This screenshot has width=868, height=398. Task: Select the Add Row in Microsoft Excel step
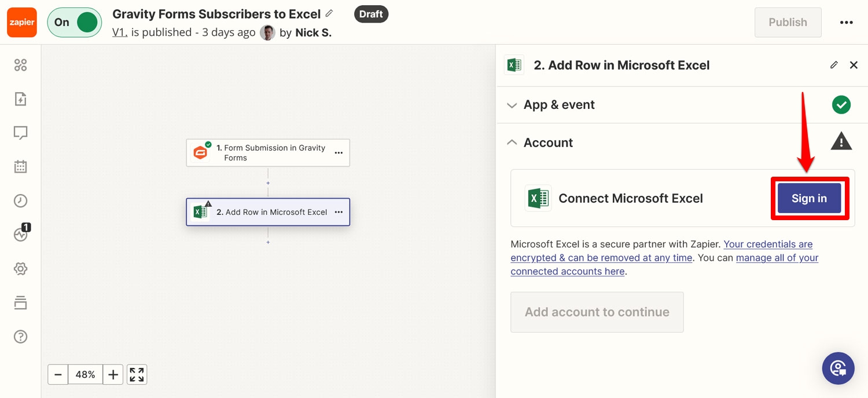point(268,212)
